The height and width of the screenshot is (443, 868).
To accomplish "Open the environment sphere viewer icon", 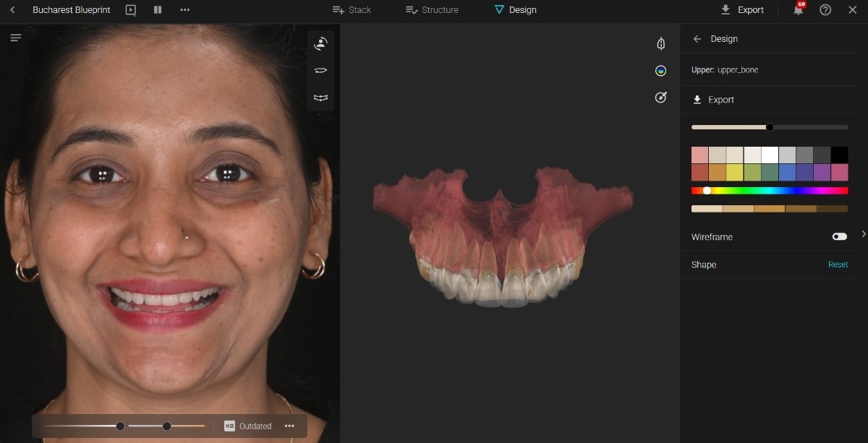I will click(660, 70).
